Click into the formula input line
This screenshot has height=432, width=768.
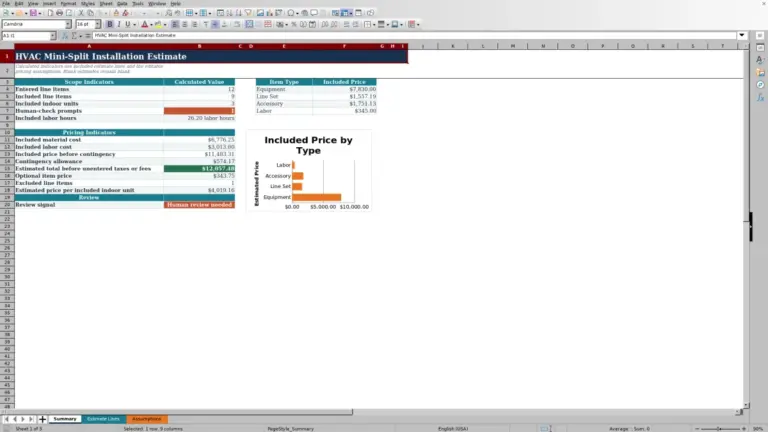[414, 35]
